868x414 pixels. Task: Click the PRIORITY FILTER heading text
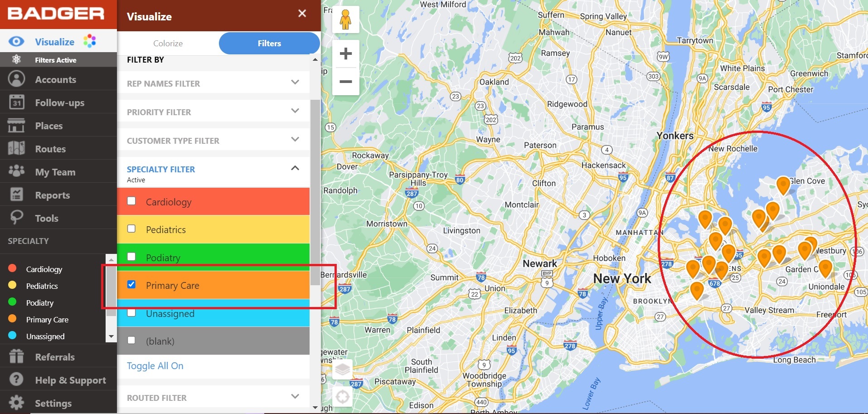tap(159, 112)
